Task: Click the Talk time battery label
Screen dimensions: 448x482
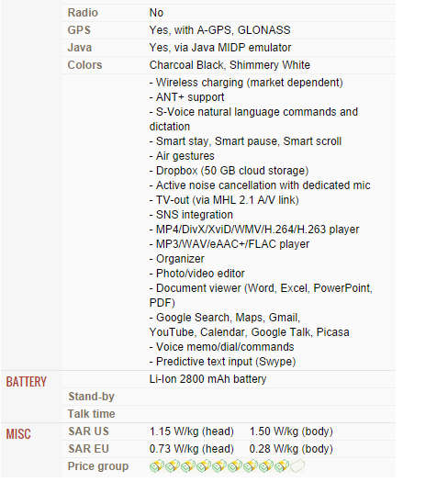Action: 91,414
